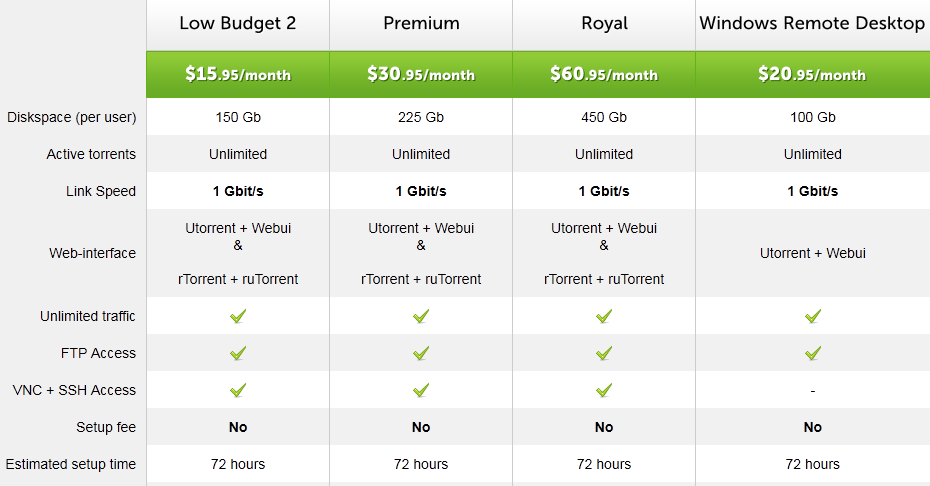Click the $20.95/month price banner
Screen dimensions: 930x486
pyautogui.click(x=812, y=74)
